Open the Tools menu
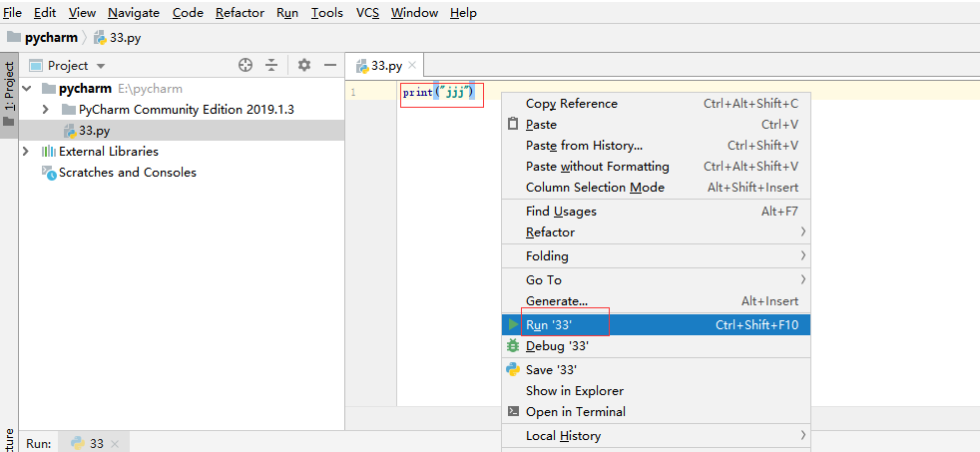 327,13
